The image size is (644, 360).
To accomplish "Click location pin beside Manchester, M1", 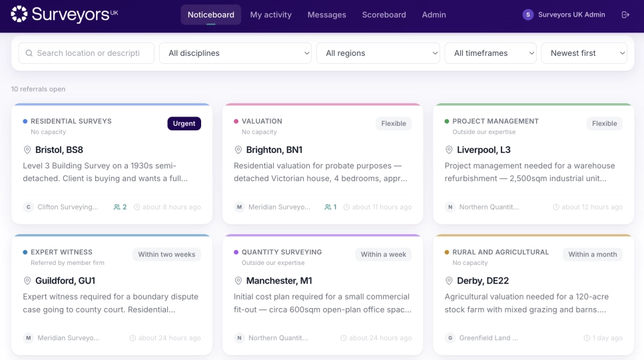I will click(238, 281).
